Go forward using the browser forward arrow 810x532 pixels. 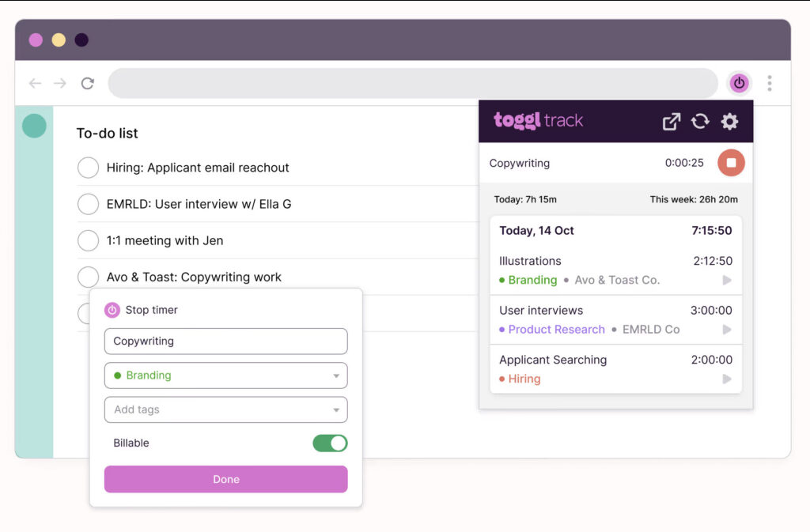point(60,83)
